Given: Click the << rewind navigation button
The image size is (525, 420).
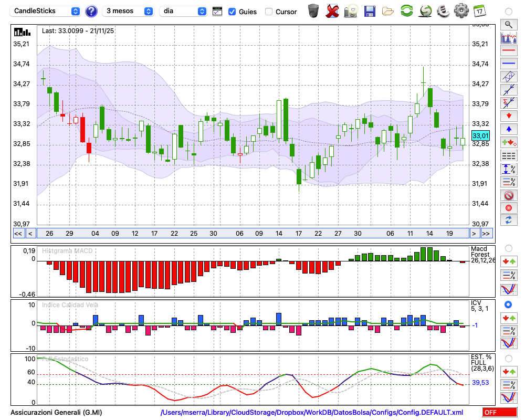Looking at the screenshot, I should pyautogui.click(x=18, y=234).
